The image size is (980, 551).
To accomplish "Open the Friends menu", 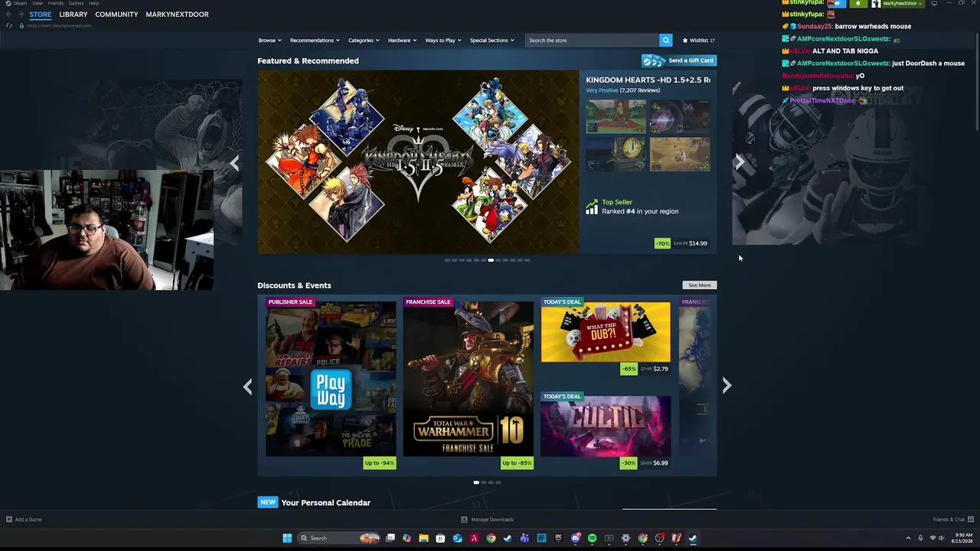I will (x=55, y=3).
